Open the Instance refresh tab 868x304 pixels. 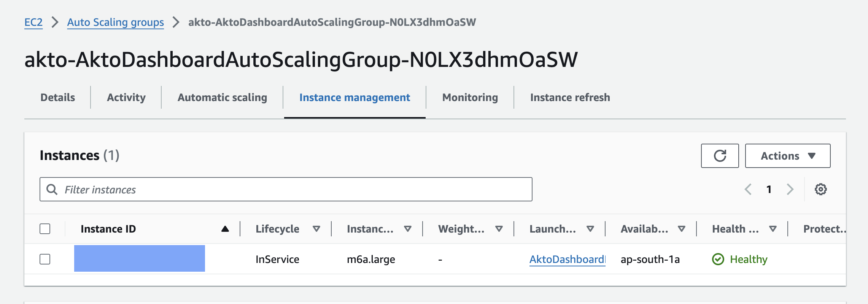pos(570,98)
